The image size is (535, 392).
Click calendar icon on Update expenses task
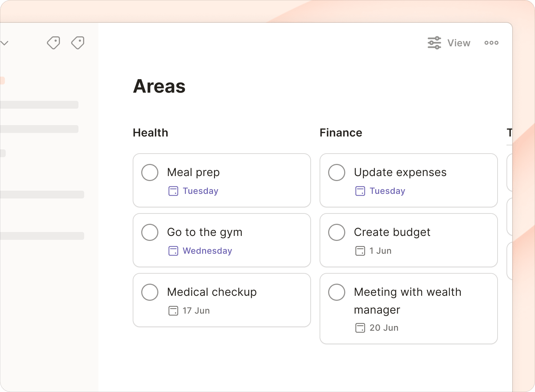(360, 191)
